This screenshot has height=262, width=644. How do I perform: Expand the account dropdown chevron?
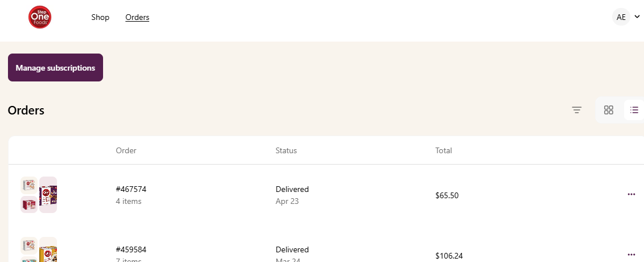click(637, 17)
